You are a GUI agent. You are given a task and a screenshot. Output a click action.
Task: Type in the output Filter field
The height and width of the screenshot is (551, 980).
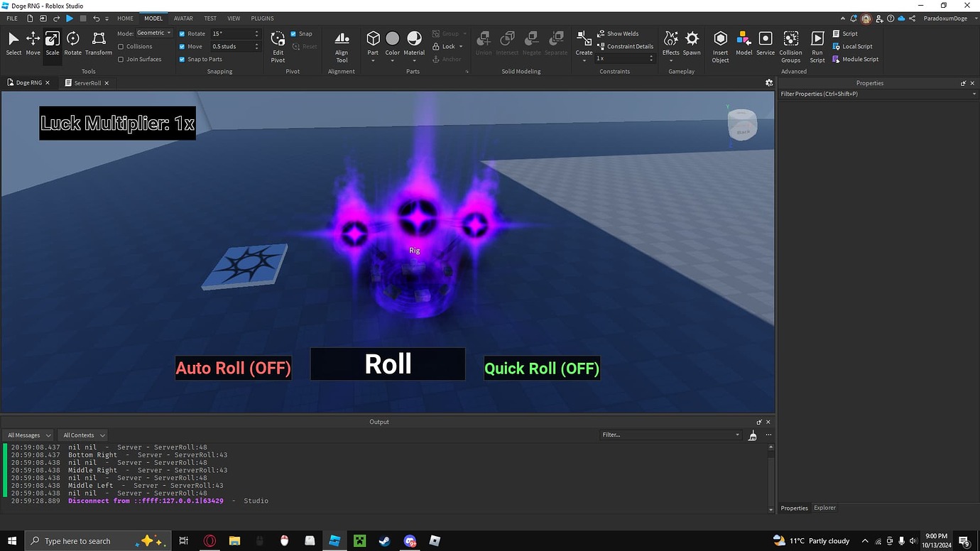pyautogui.click(x=668, y=435)
